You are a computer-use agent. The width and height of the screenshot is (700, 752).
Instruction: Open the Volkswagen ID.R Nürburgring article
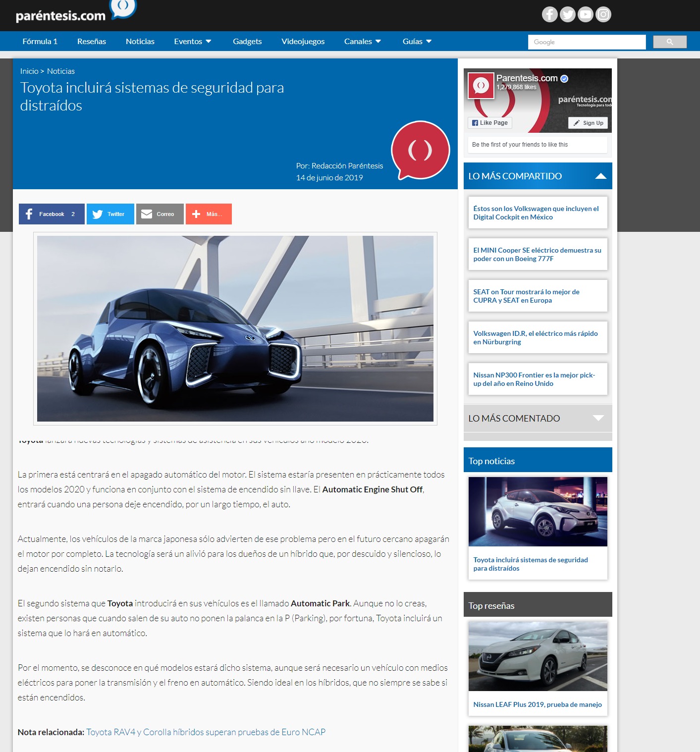538,337
